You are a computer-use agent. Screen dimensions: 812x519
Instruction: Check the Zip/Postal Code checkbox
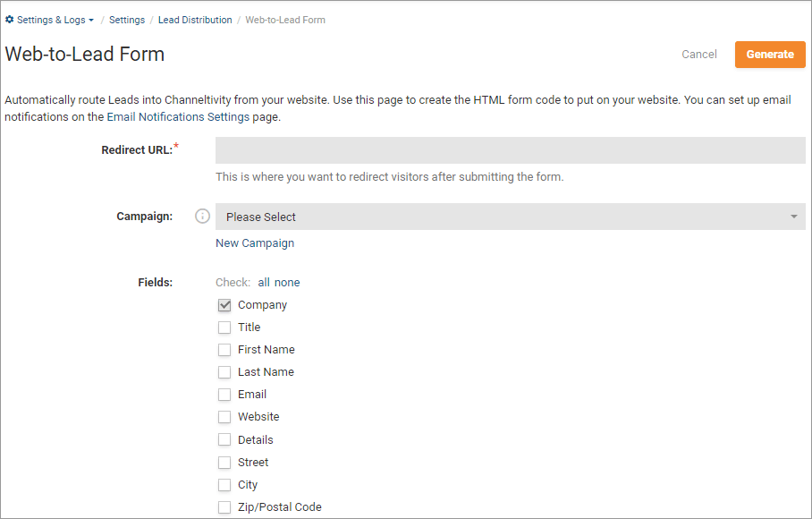coord(224,506)
